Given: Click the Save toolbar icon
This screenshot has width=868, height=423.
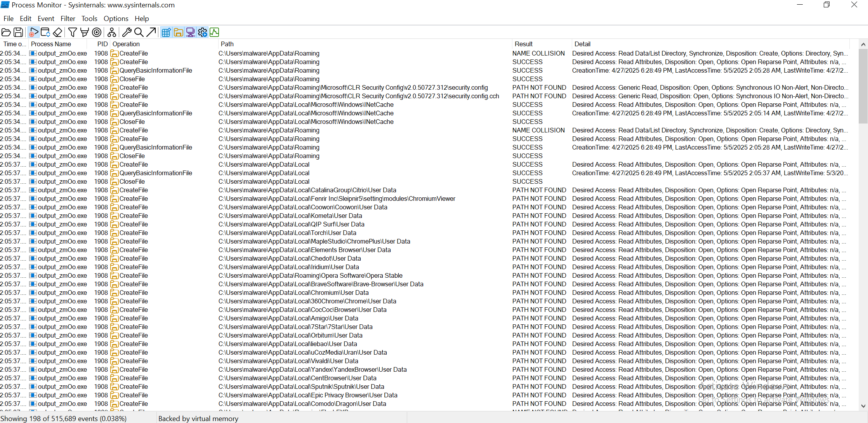Looking at the screenshot, I should coord(18,32).
